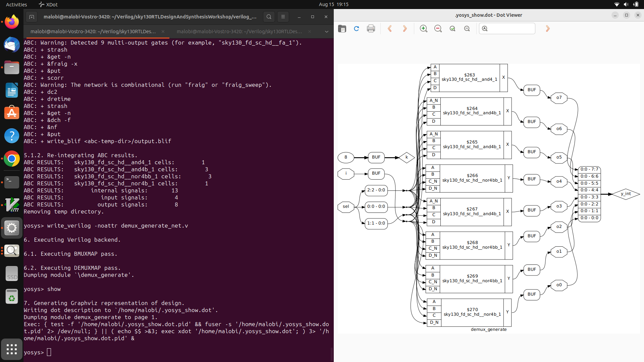
Task: Navigate back in Dot Viewer history
Action: click(x=390, y=28)
